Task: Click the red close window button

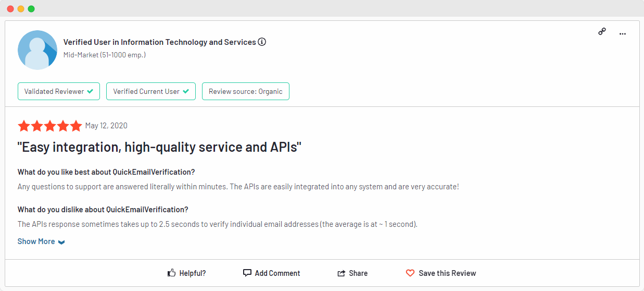Action: point(10,9)
